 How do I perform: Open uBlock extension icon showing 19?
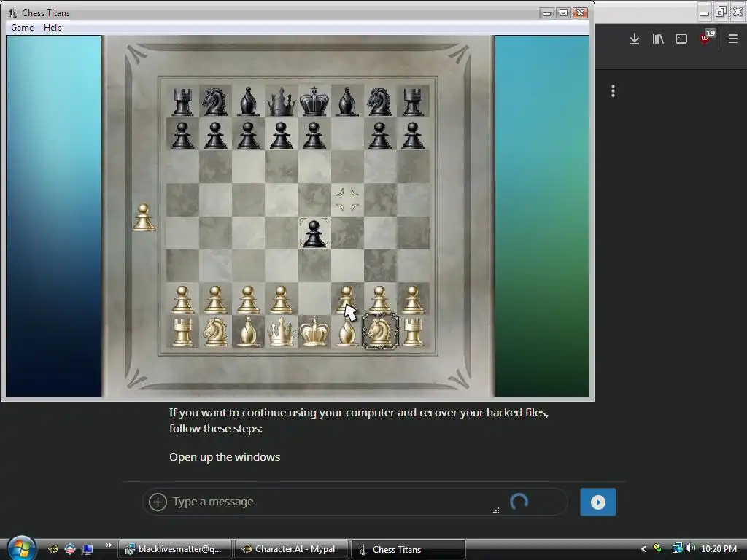pos(706,38)
